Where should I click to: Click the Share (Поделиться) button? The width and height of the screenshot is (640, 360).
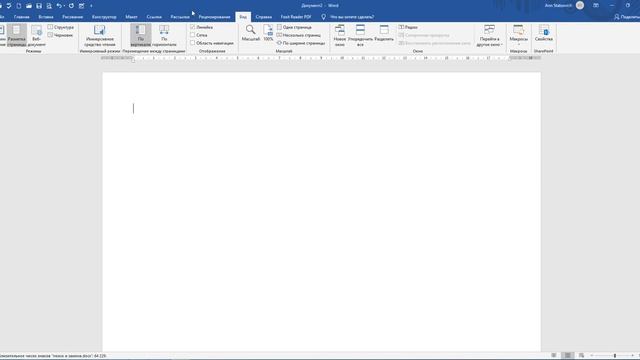pos(627,17)
